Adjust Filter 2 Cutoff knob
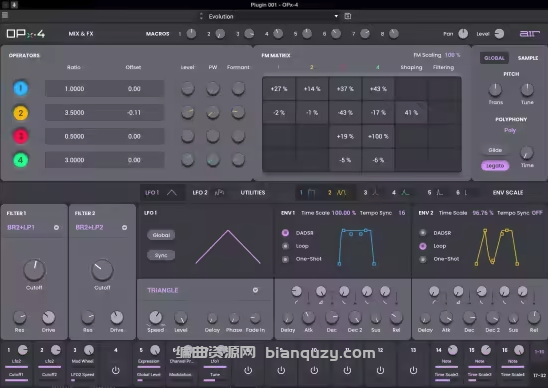Image resolution: width=548 pixels, height=388 pixels. (102, 270)
